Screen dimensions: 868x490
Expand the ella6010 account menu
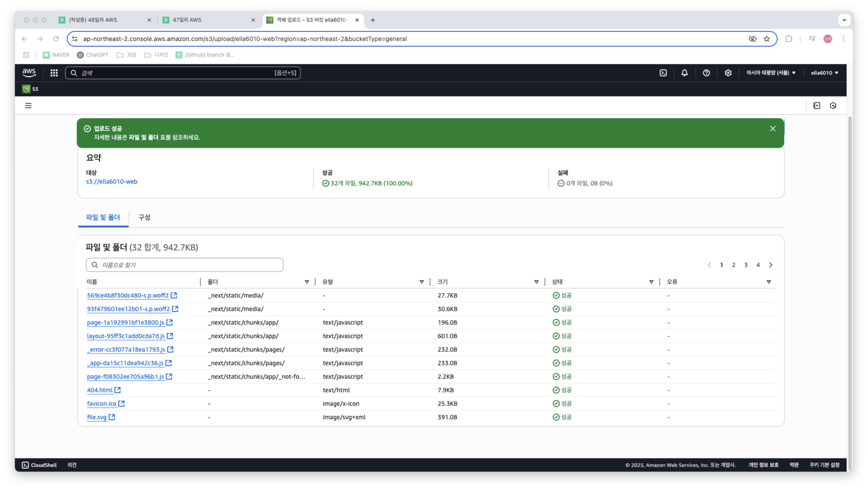coord(824,73)
